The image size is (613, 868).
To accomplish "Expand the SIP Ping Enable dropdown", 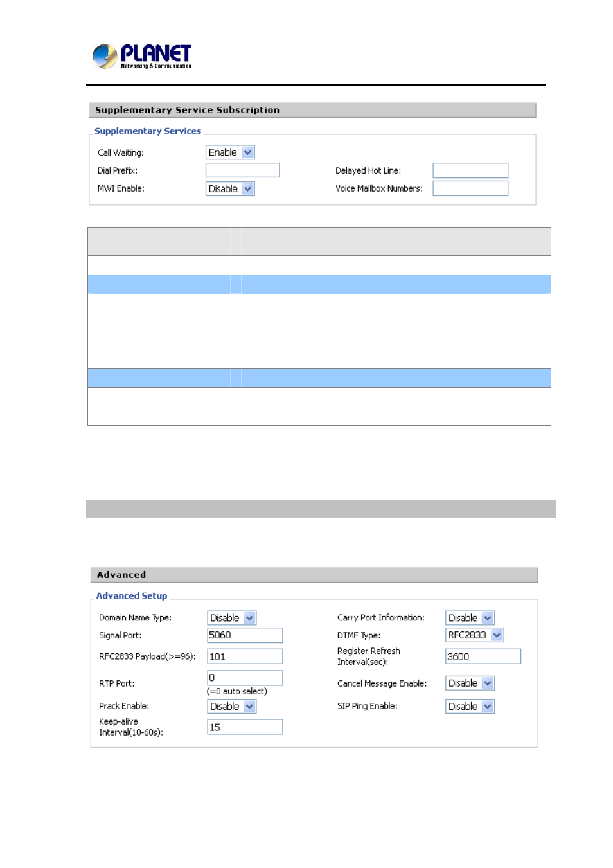I will tap(470, 707).
